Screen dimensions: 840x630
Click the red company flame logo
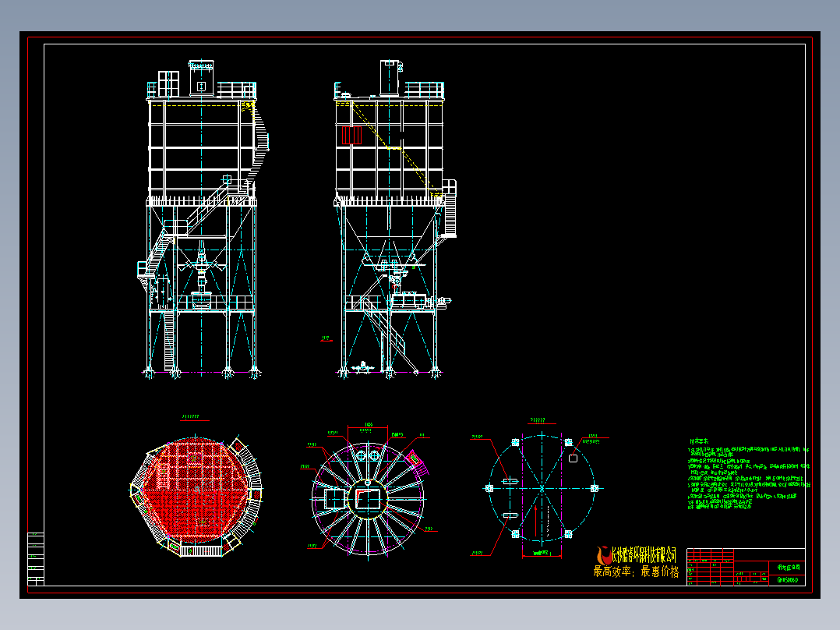pos(603,556)
